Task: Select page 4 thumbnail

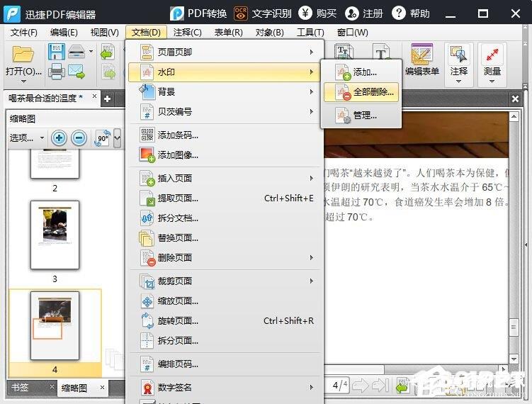Action: tap(55, 325)
